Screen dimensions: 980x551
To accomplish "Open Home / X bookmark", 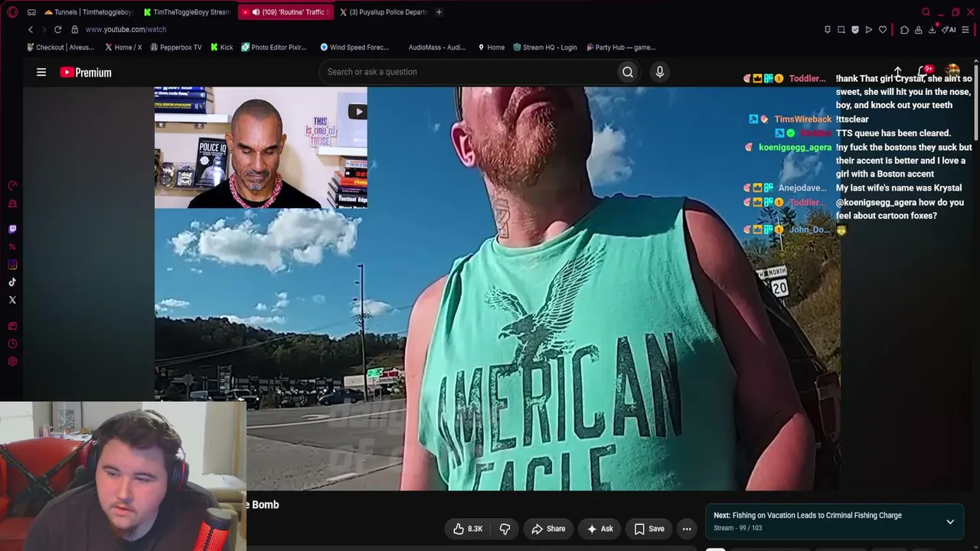I will (123, 47).
